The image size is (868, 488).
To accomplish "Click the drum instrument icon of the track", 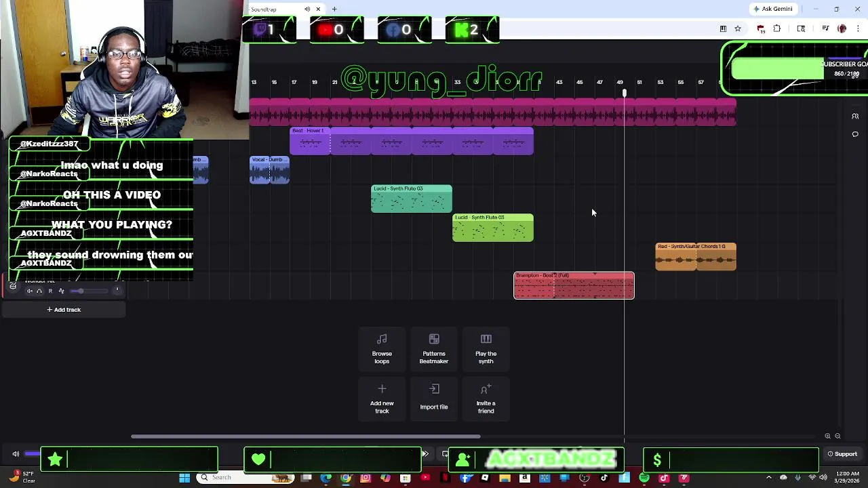I will (x=13, y=286).
